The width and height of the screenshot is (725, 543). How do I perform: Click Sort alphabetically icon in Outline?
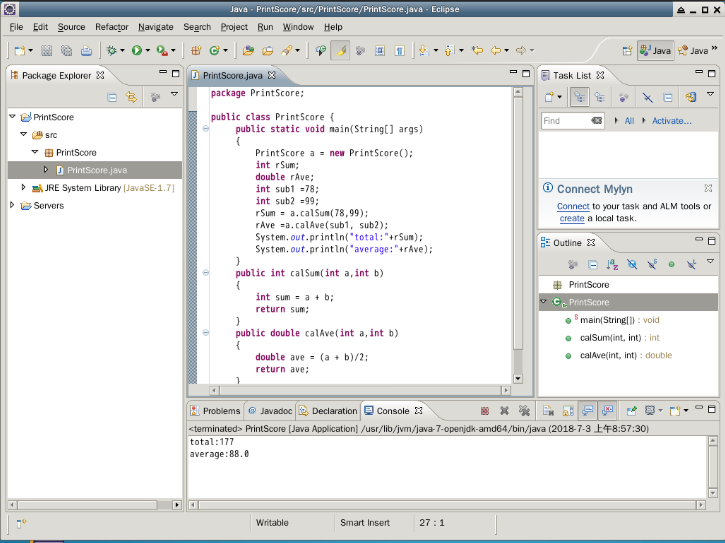point(611,264)
